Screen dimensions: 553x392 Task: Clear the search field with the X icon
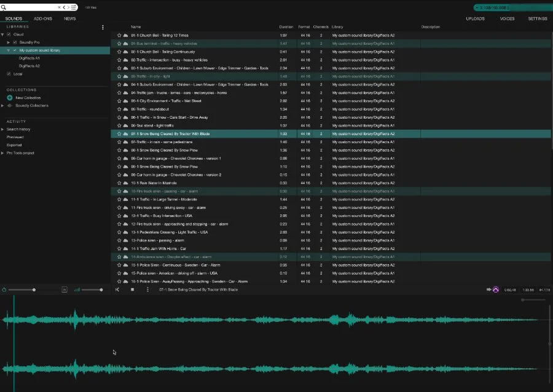coord(59,7)
